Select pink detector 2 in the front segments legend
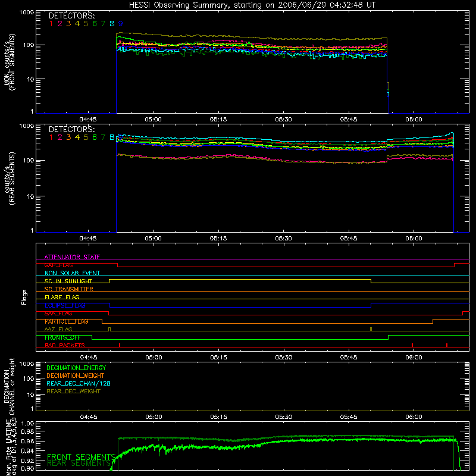Image resolution: width=476 pixels, height=476 pixels. click(60, 24)
